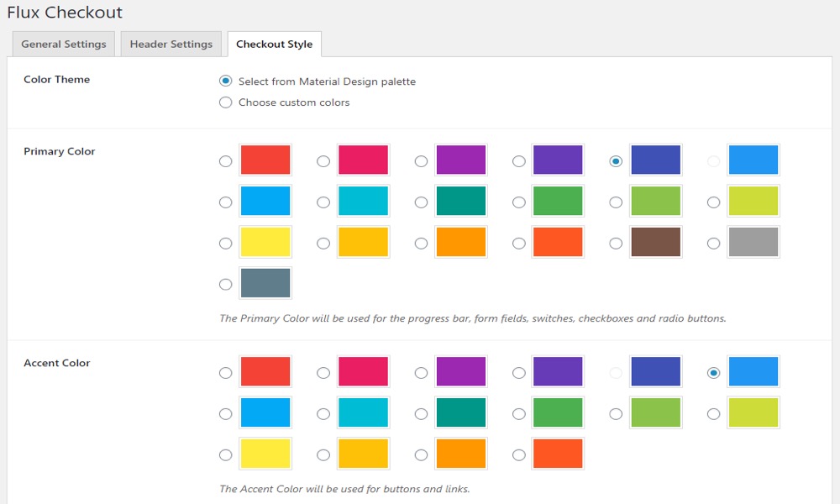Screen dimensions: 840x504
Task: Pick red swatch in Primary Color
Action: click(265, 160)
